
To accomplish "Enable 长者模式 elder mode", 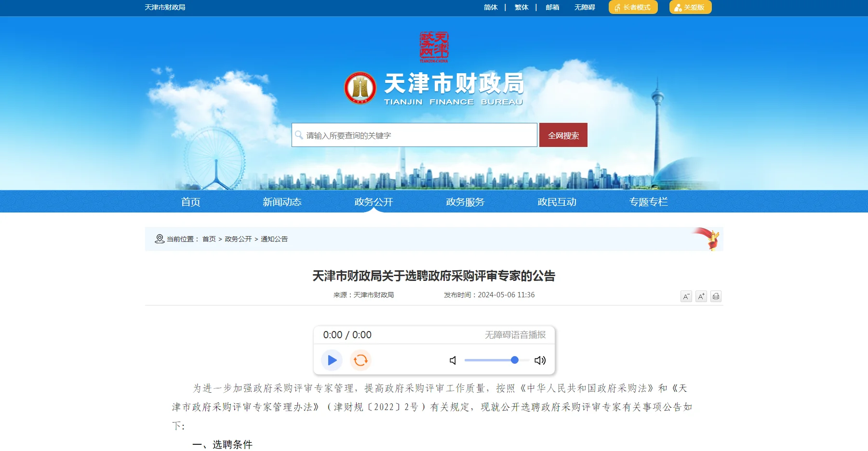I will [632, 7].
